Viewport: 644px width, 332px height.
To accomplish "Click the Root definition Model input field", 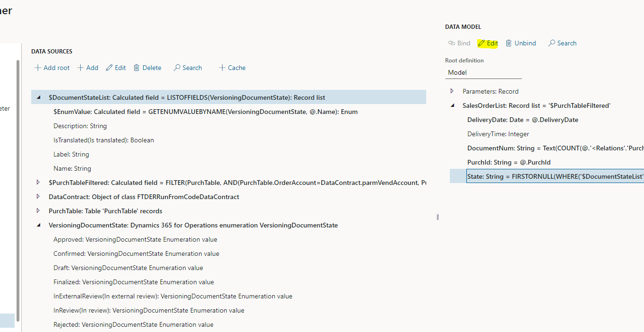I will click(x=483, y=72).
